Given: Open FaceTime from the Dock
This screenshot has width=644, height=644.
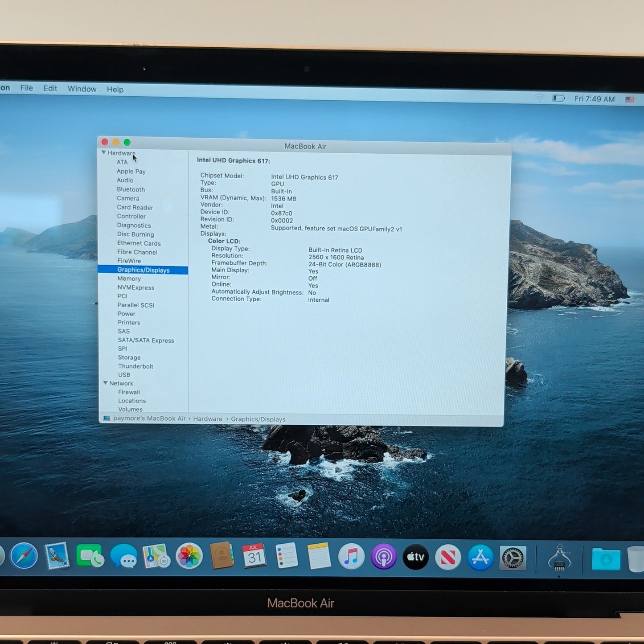Looking at the screenshot, I should [x=90, y=556].
